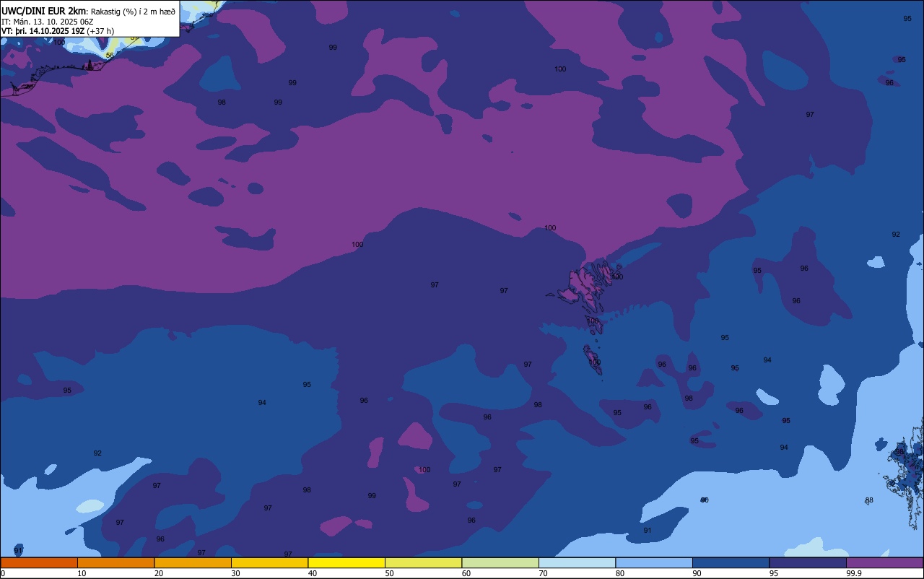
Task: Click the legend tick label "50"
Action: tap(389, 573)
